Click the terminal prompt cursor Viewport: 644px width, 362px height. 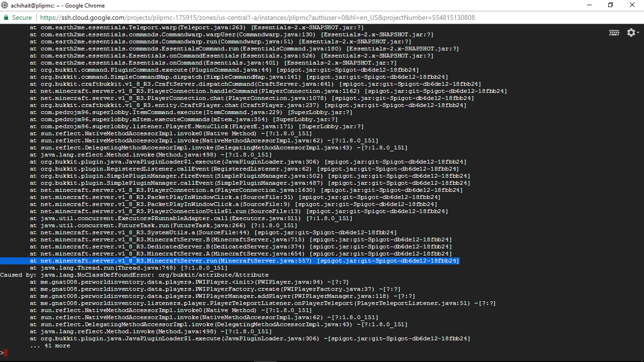click(5, 353)
